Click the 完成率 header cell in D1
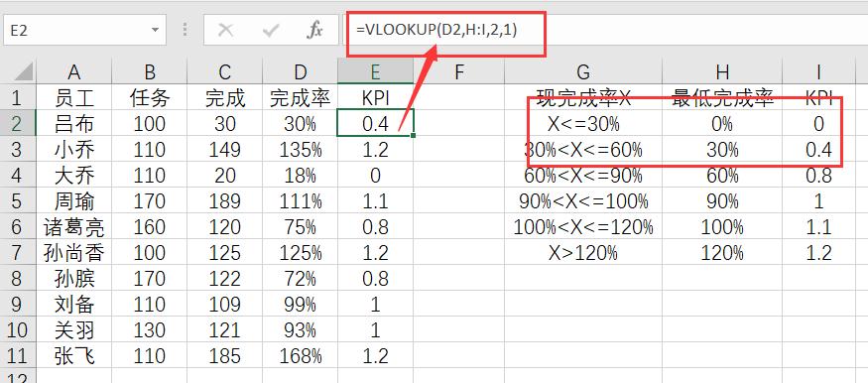 click(300, 97)
